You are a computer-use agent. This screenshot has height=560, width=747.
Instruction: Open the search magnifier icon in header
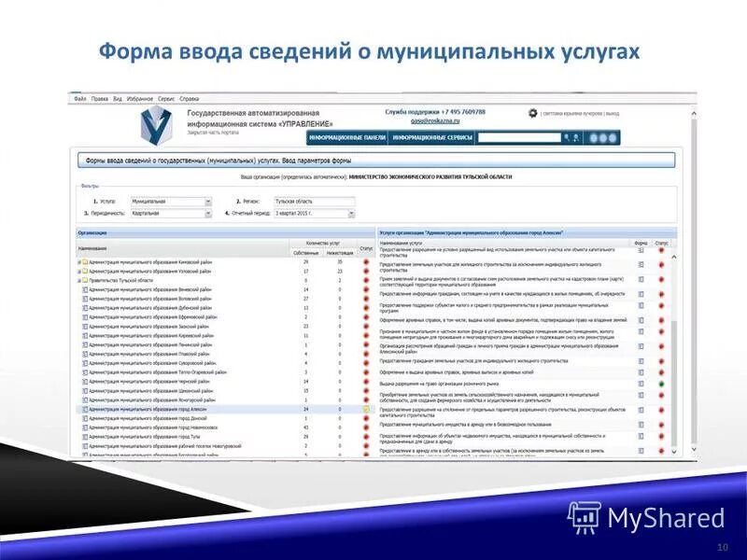coord(567,138)
